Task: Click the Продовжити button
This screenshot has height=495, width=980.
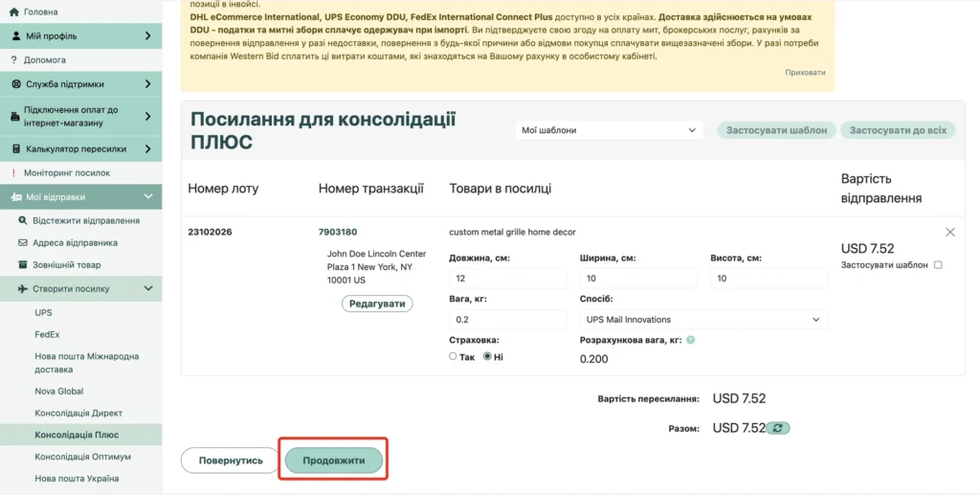Action: click(334, 461)
